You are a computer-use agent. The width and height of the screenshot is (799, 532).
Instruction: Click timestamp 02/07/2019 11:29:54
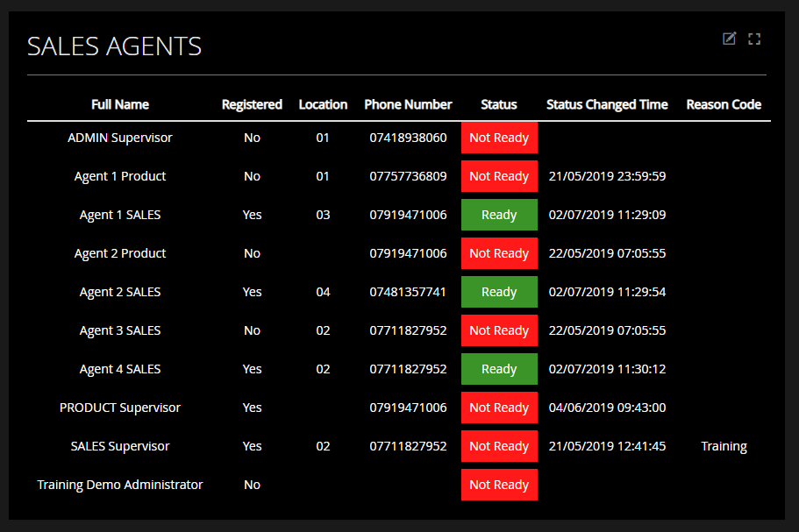point(607,292)
